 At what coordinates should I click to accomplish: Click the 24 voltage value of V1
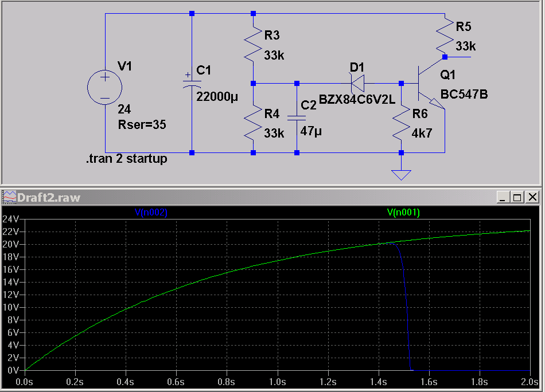(124, 109)
